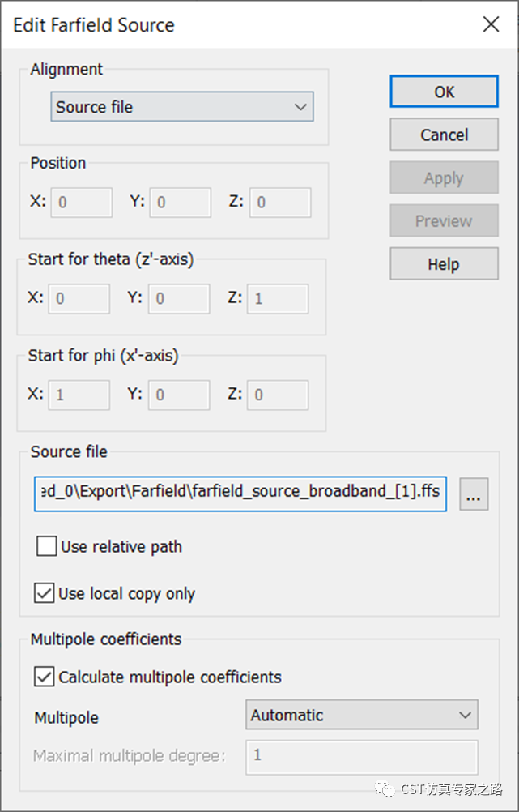The width and height of the screenshot is (519, 812).
Task: Select the theta start Z field
Action: [278, 298]
